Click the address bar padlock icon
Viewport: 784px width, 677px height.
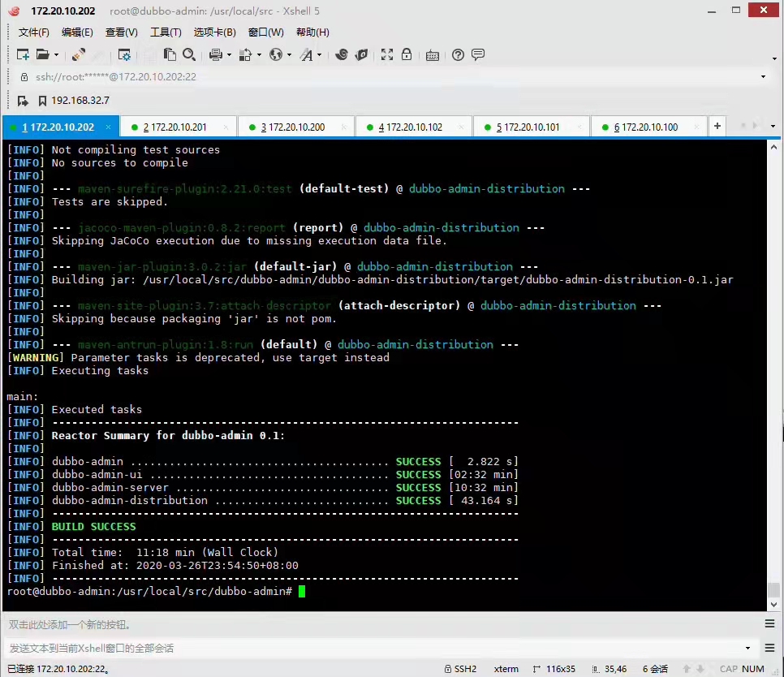[24, 77]
